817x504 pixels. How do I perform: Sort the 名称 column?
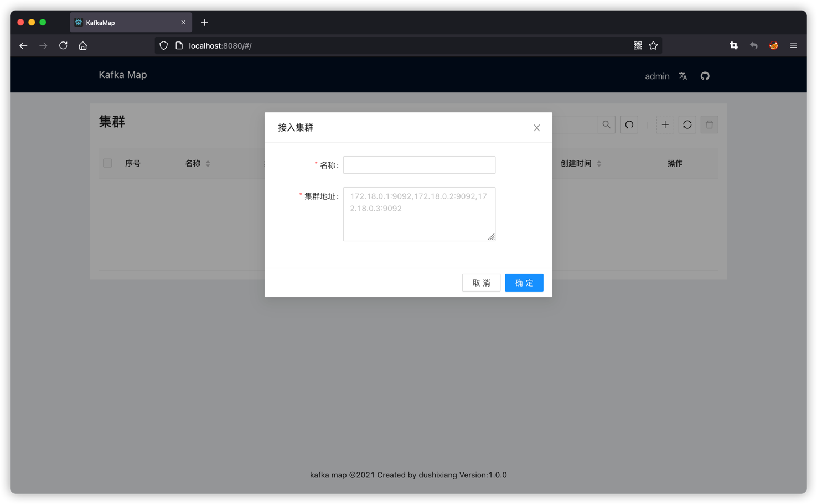[208, 163]
